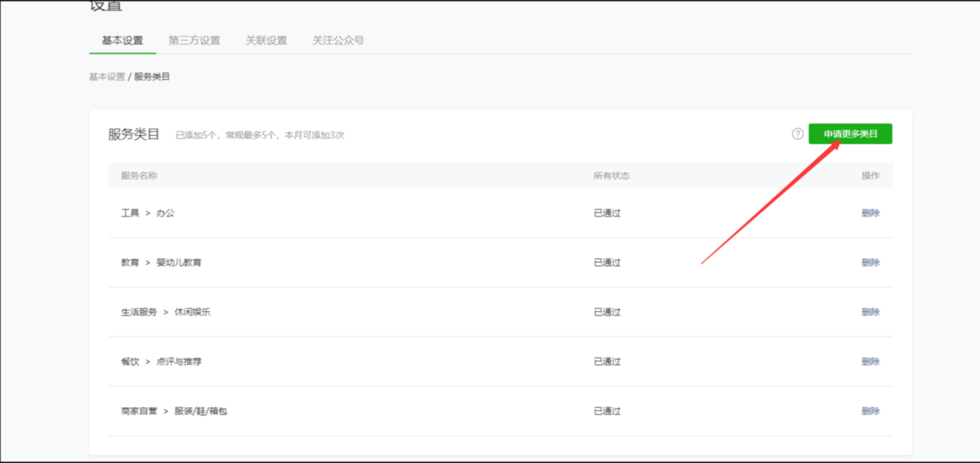Delete the 教育 > 婴幼儿教育 category
The image size is (980, 463).
871,262
